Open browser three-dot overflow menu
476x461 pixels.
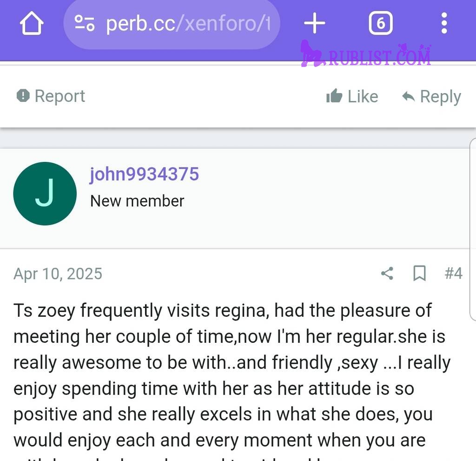444,23
